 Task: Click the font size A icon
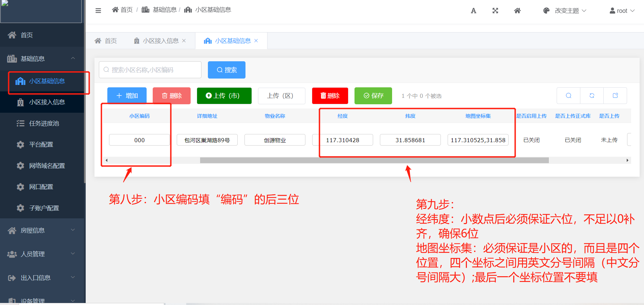point(473,11)
